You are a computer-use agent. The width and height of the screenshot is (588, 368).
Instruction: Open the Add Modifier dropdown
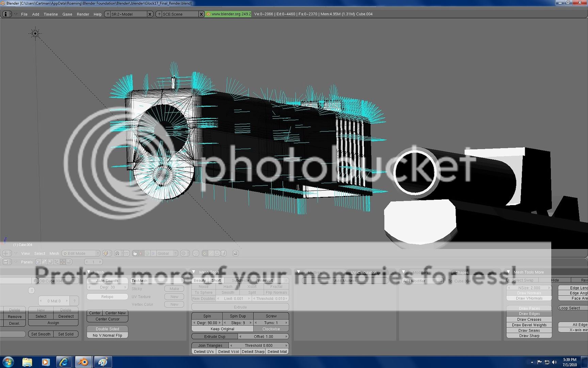(423, 281)
